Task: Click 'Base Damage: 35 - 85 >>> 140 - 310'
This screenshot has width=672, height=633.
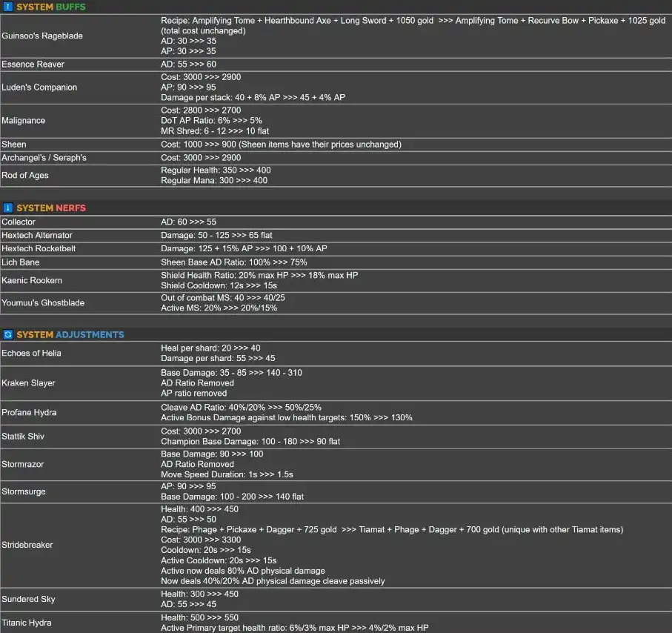Action: coord(231,373)
